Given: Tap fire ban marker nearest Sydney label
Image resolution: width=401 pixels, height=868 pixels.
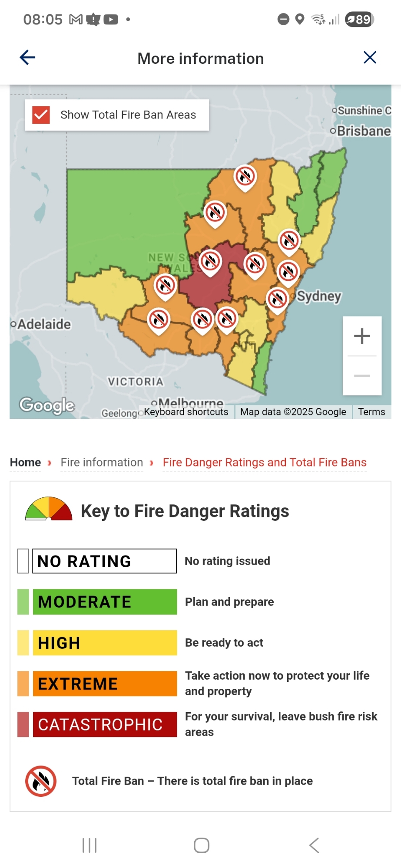Looking at the screenshot, I should click(x=277, y=299).
